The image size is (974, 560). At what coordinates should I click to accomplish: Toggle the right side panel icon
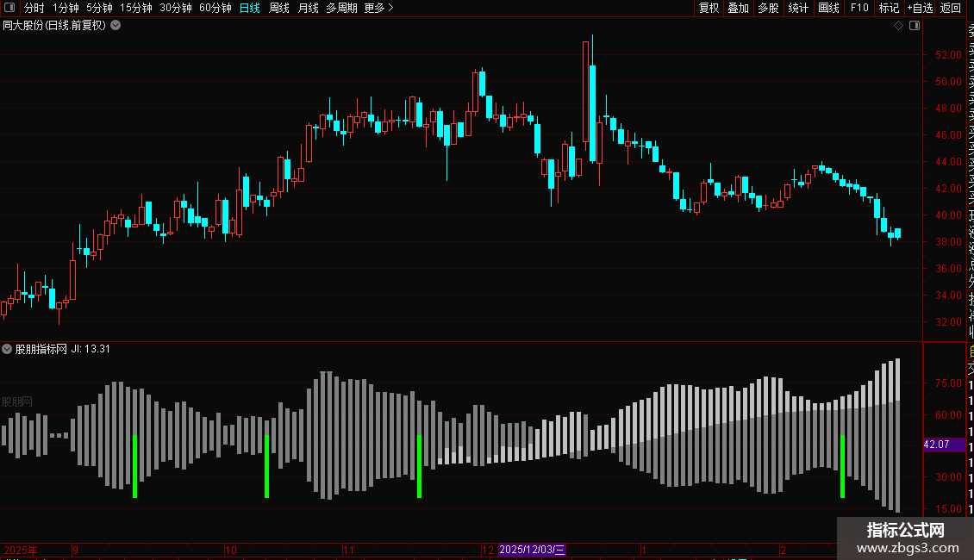click(915, 26)
